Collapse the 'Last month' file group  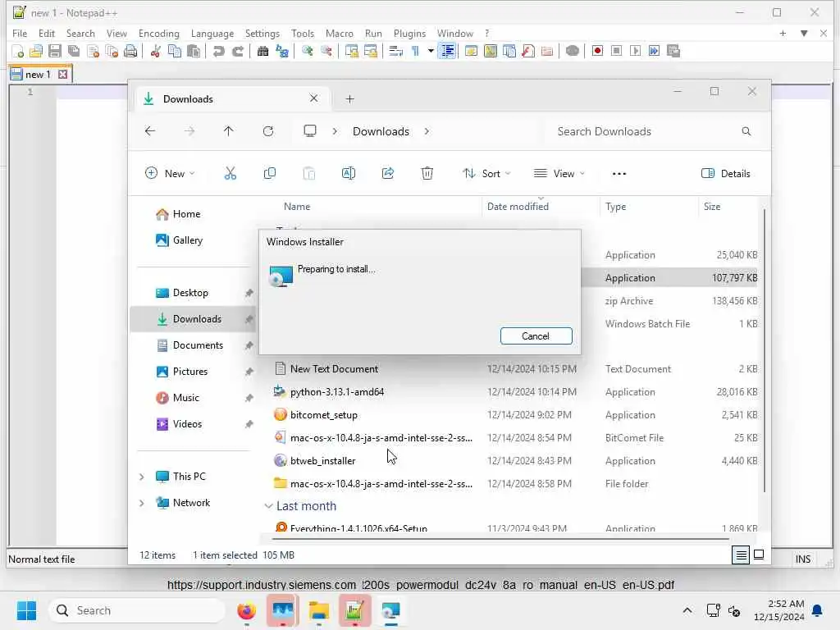point(268,505)
